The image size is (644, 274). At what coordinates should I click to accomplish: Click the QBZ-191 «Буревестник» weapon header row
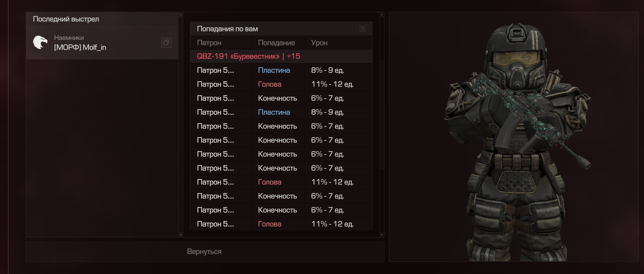tap(248, 56)
